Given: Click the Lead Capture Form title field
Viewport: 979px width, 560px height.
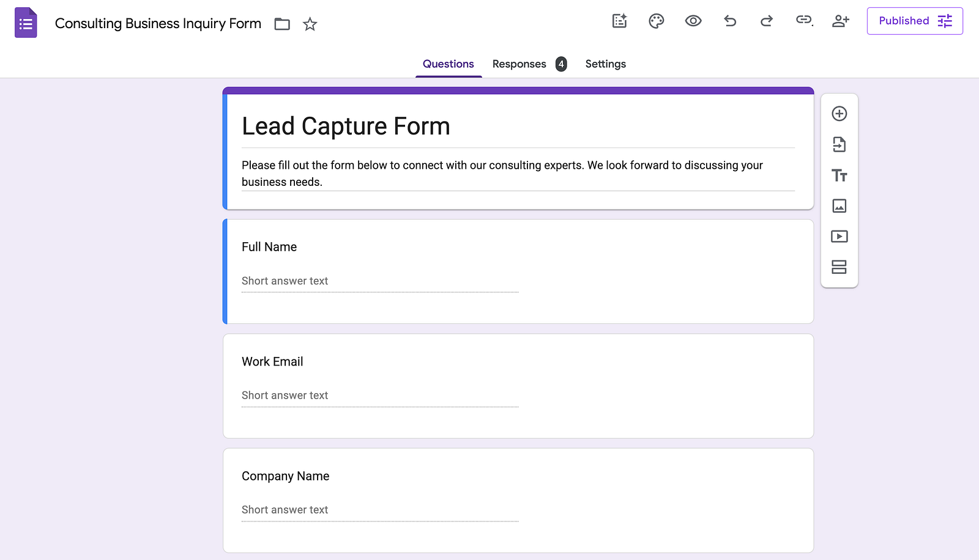Looking at the screenshot, I should click(518, 127).
